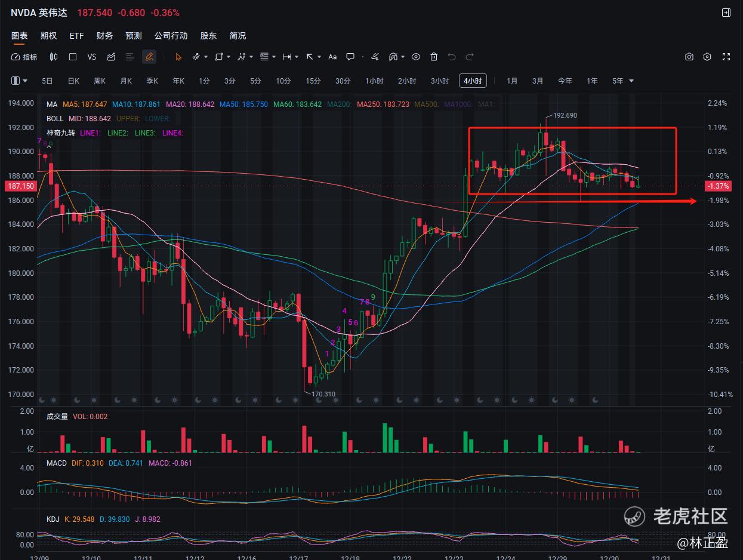Choose the 3月 range
The height and width of the screenshot is (560, 743).
pos(538,81)
